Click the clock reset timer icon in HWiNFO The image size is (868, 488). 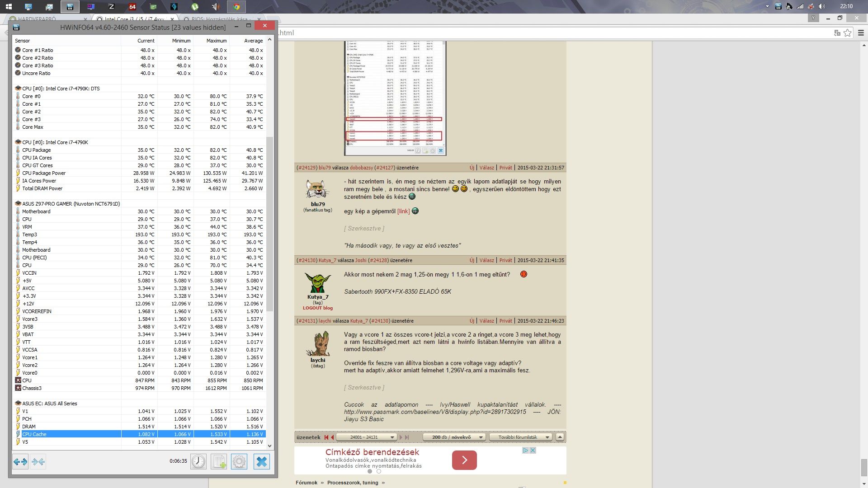coord(198,461)
